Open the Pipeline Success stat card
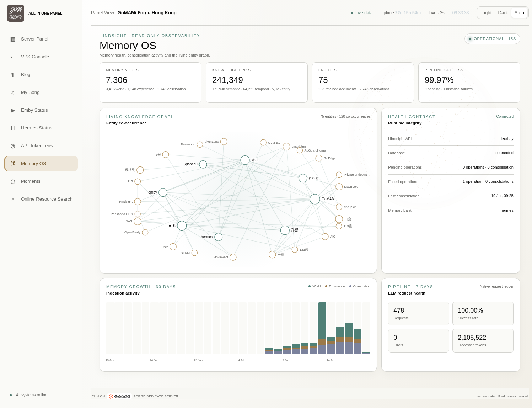Viewport: 532px width, 408px height. coord(469,83)
